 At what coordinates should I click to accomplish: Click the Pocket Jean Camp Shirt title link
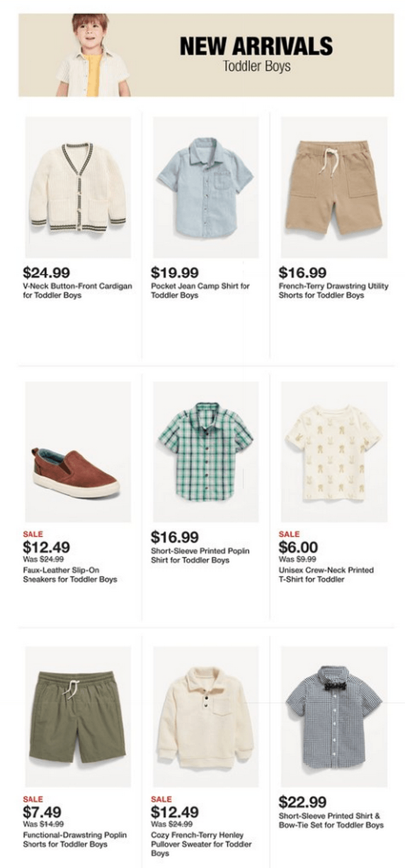click(x=200, y=291)
